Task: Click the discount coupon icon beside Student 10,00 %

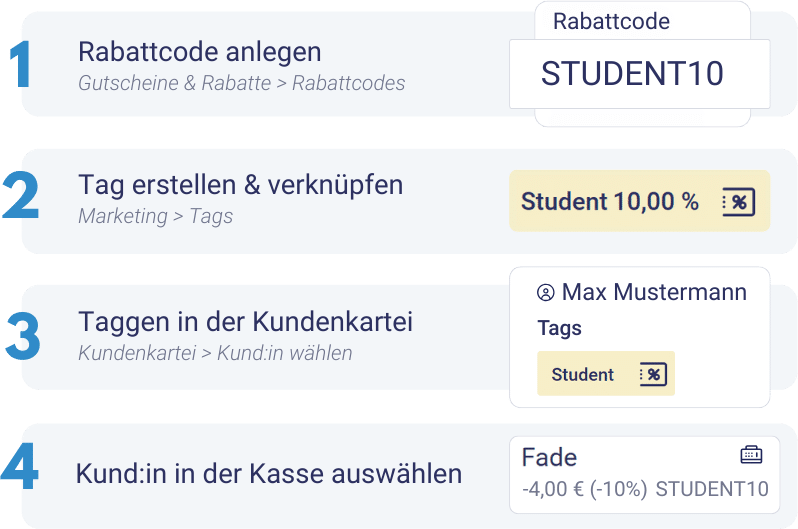Action: [x=738, y=202]
